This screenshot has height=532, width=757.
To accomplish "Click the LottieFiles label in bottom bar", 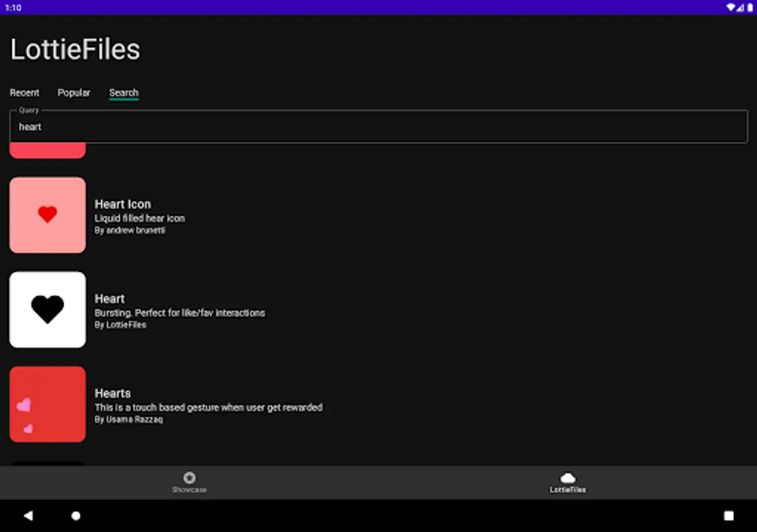I will [568, 489].
